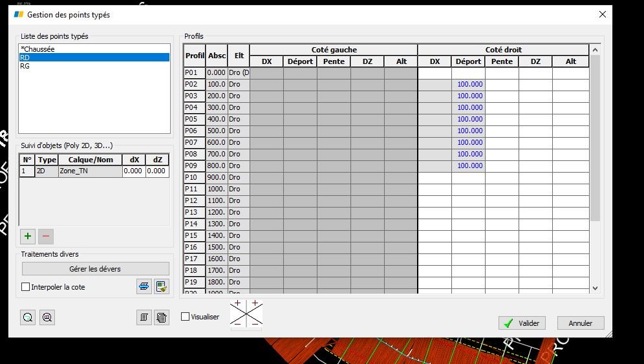Click the slope sign convention diagram
The height and width of the screenshot is (364, 644).
(x=246, y=314)
